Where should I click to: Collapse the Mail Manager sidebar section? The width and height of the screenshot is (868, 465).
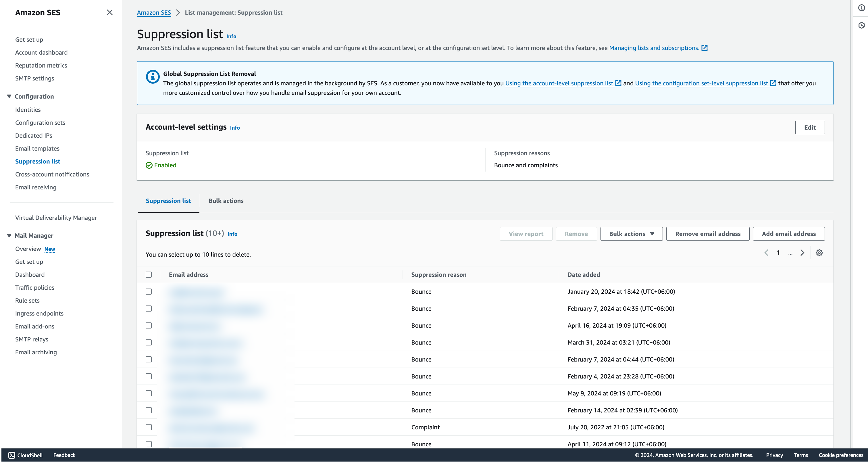tap(9, 236)
